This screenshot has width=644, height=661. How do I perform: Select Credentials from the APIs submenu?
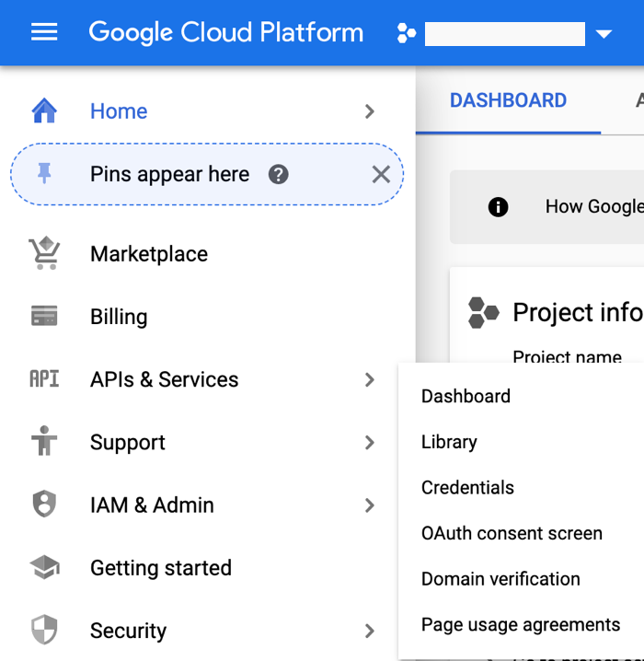[467, 488]
